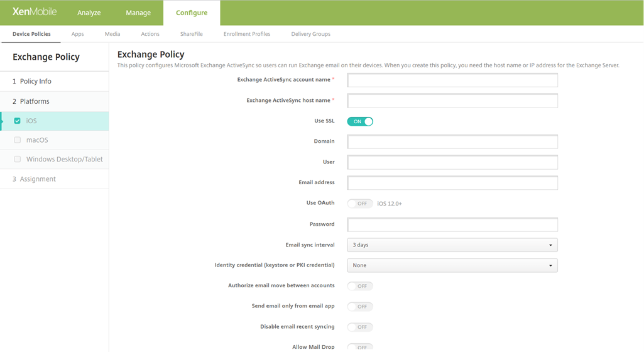Open Delivery Groups sub-tab
The image size is (644, 352).
point(310,34)
